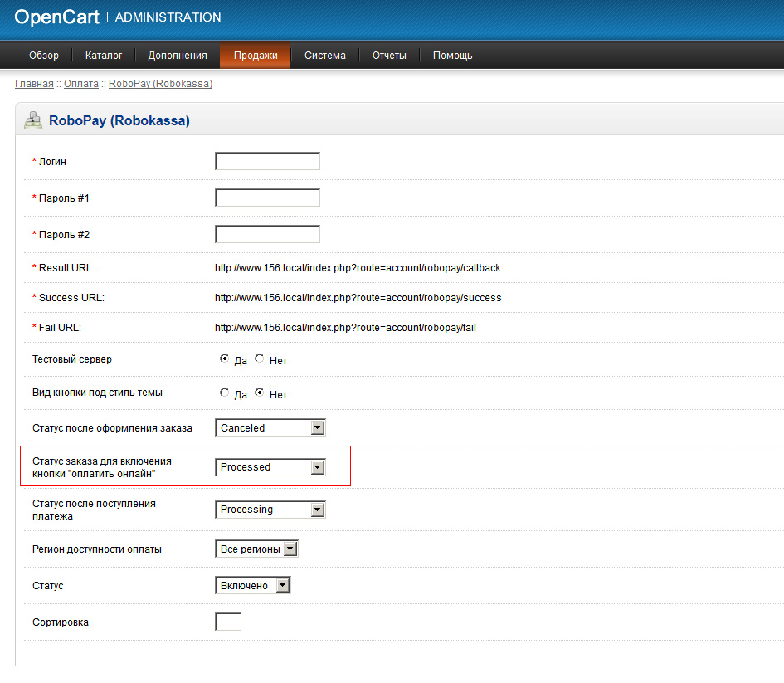Screen dimensions: 784x683
Task: Select Нет for Вид кнопки под стиль темы
Action: [260, 393]
